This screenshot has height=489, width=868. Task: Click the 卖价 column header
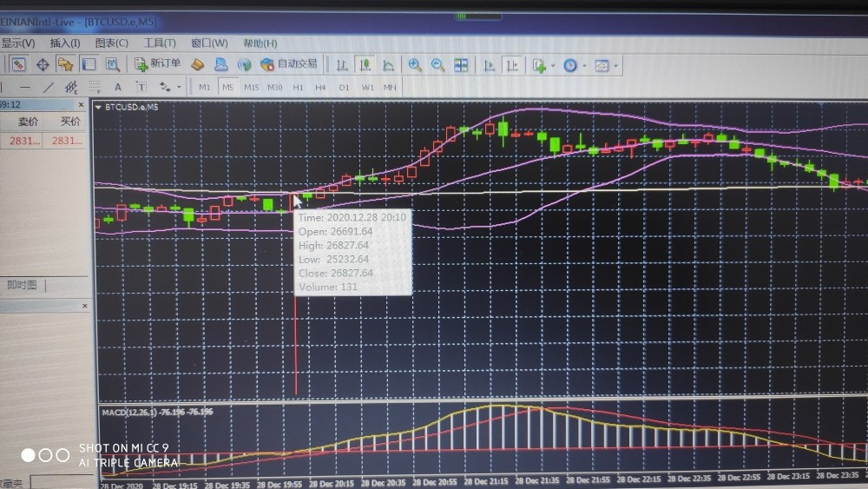coord(28,122)
